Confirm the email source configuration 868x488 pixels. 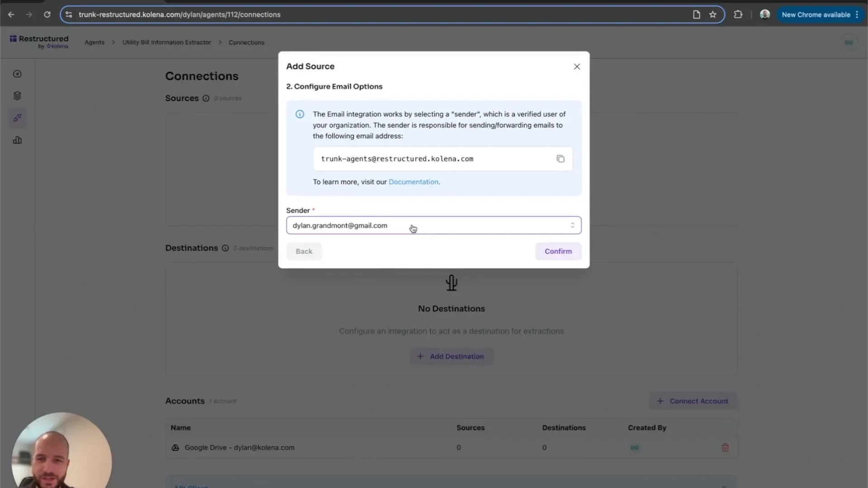(x=558, y=251)
